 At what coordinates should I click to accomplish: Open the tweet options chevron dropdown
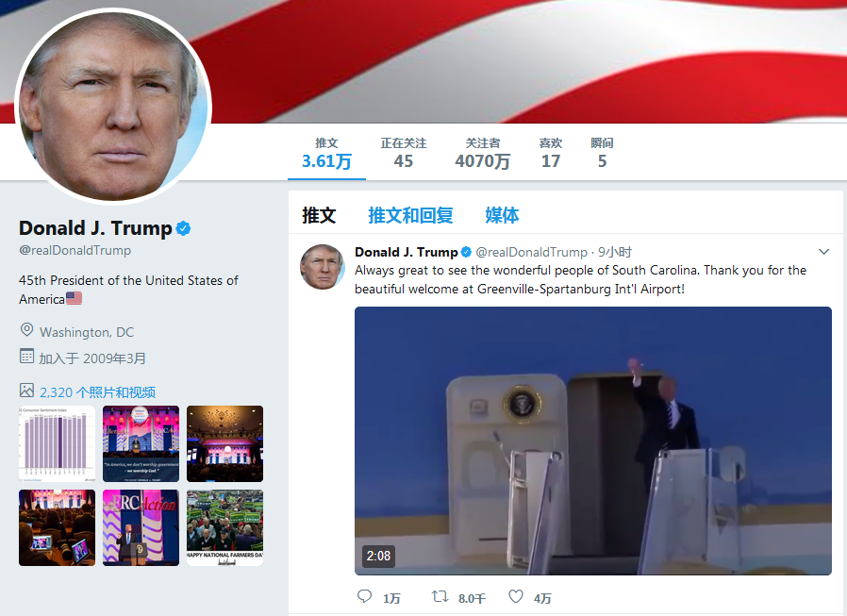[823, 251]
